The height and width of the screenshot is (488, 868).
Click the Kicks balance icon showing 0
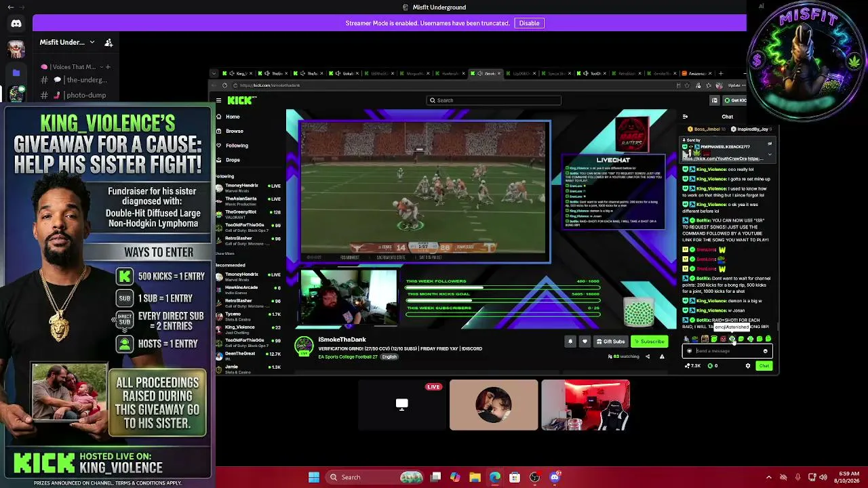point(710,366)
